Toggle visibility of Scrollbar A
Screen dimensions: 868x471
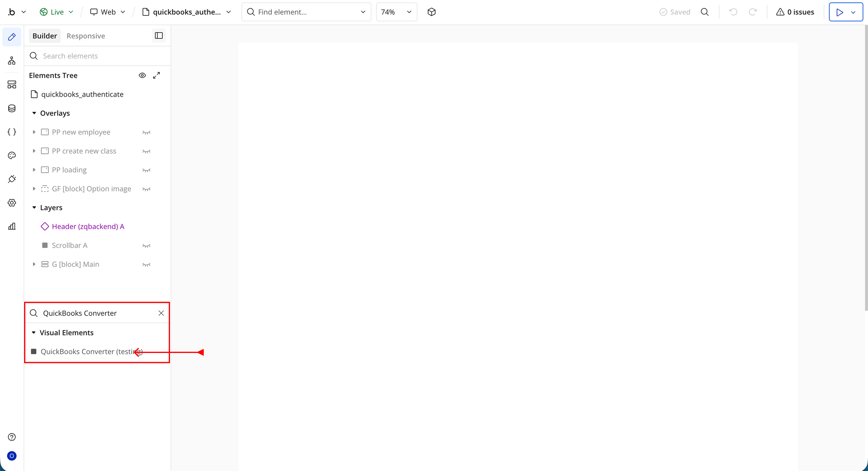(x=146, y=246)
